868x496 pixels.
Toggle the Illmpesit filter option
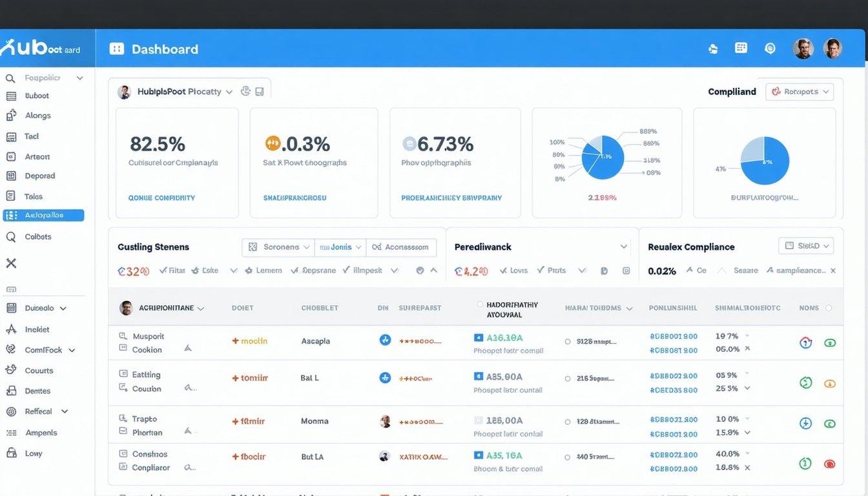click(x=345, y=270)
